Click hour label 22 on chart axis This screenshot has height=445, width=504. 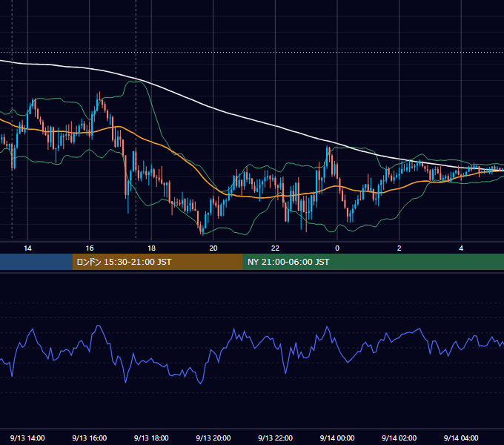click(275, 248)
